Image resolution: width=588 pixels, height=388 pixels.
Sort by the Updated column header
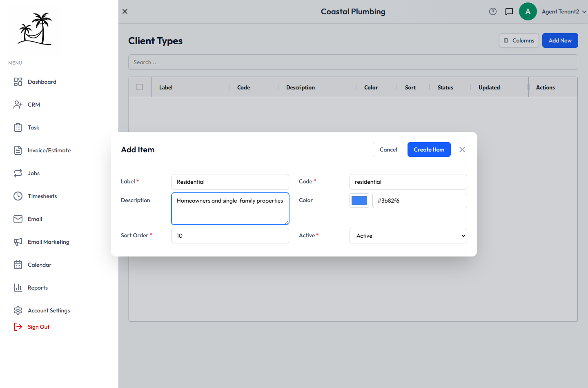(489, 87)
